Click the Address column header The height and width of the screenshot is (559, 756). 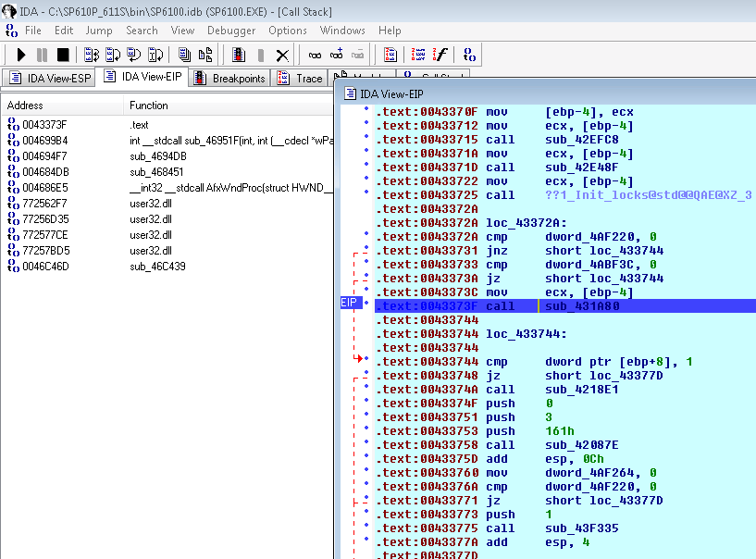tap(25, 106)
